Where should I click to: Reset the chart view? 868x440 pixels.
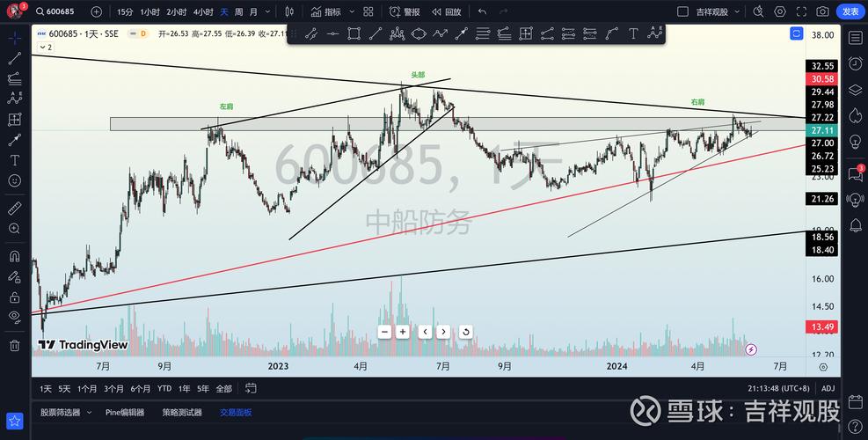[465, 332]
